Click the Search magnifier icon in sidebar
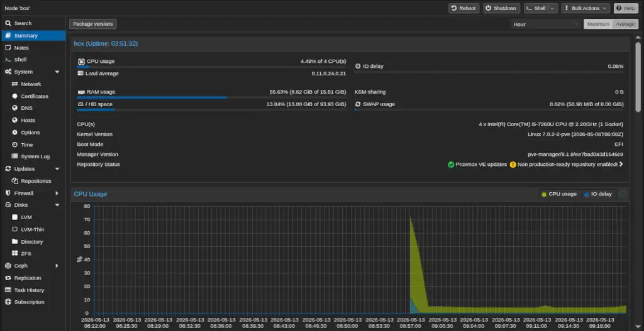644x331 pixels. pyautogui.click(x=8, y=23)
